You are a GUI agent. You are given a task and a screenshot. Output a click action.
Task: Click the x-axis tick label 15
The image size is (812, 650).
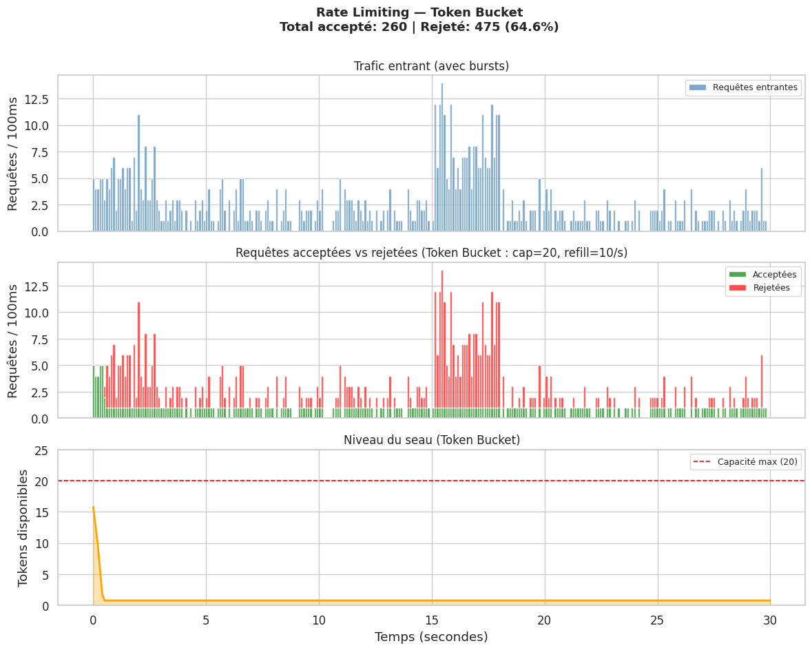[432, 620]
